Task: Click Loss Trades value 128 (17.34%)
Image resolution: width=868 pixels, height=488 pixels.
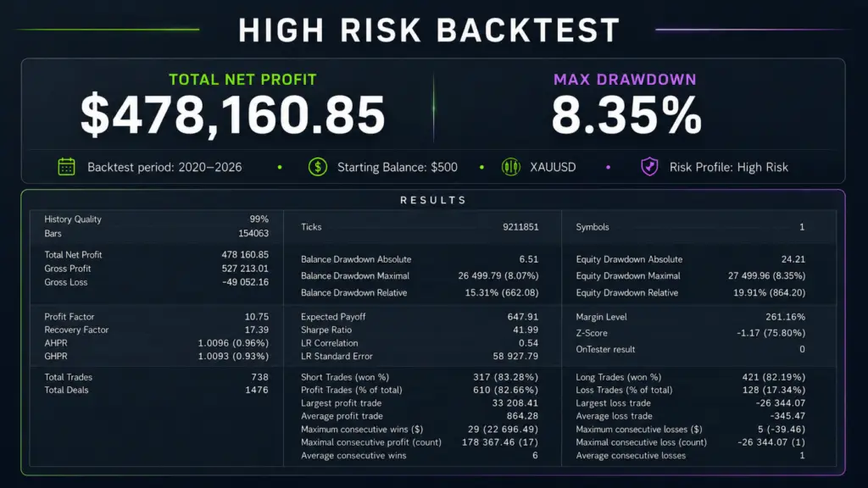Action: [x=774, y=390]
